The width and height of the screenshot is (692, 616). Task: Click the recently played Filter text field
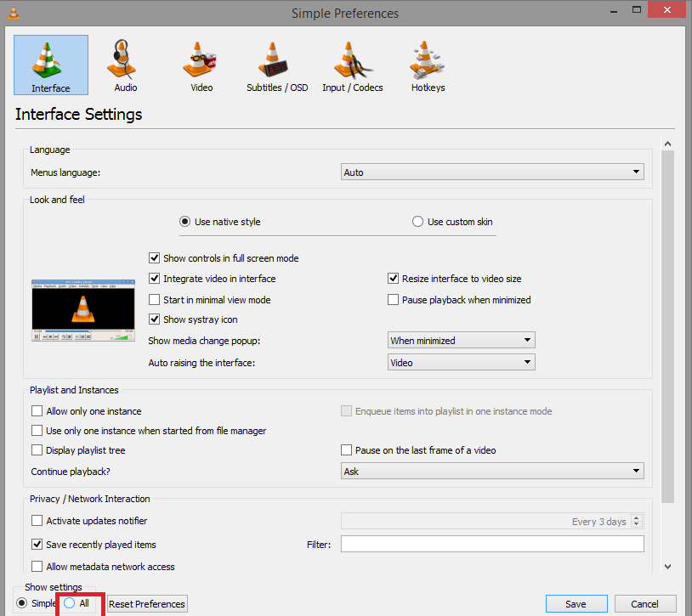click(x=492, y=544)
